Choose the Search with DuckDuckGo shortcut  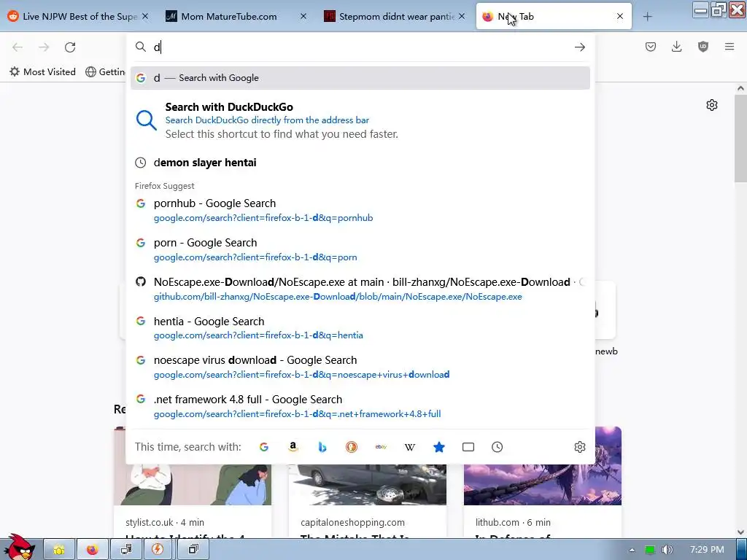coord(360,120)
